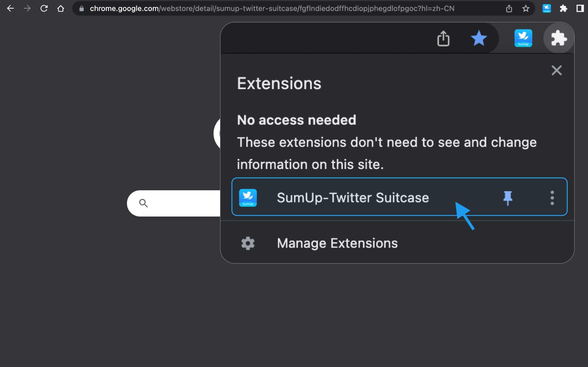Unpin SumUp-Twitter Suitcase using the pin icon
The height and width of the screenshot is (367, 588).
click(x=508, y=198)
